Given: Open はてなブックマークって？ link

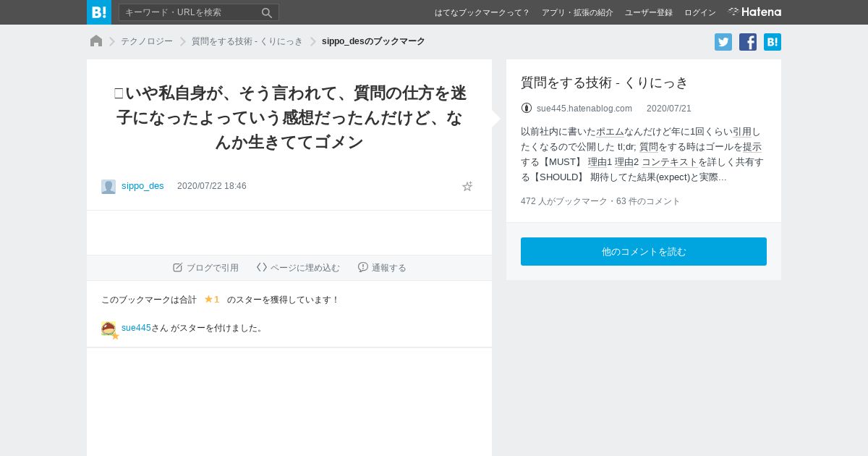Looking at the screenshot, I should coord(482,12).
